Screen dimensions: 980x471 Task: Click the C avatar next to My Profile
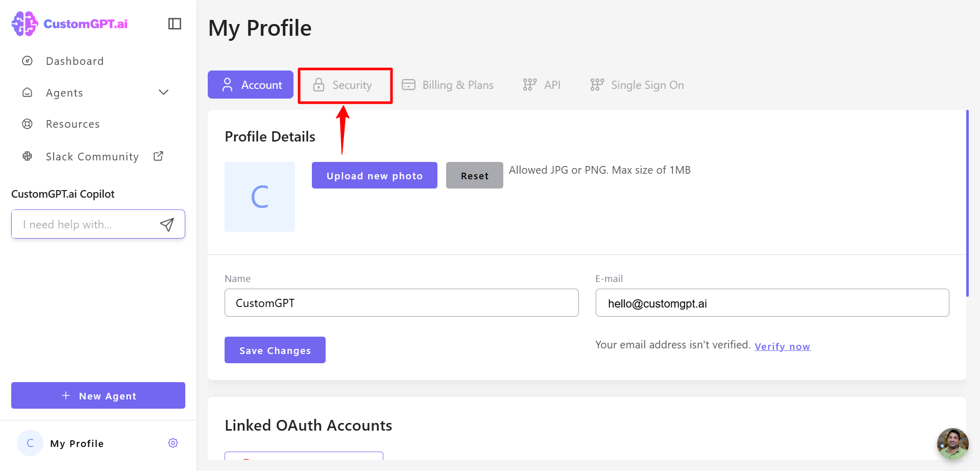click(30, 443)
